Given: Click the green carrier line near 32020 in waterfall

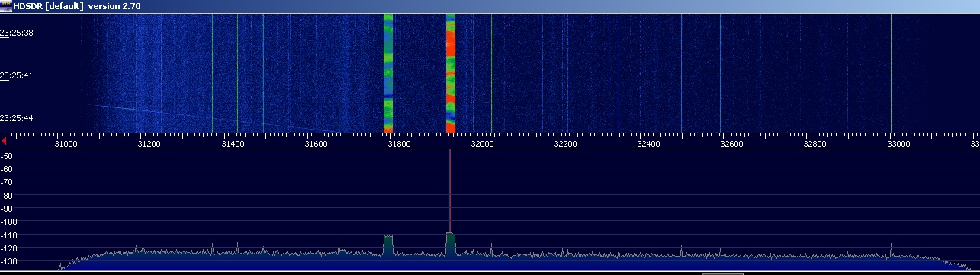Looking at the screenshot, I should (x=491, y=72).
